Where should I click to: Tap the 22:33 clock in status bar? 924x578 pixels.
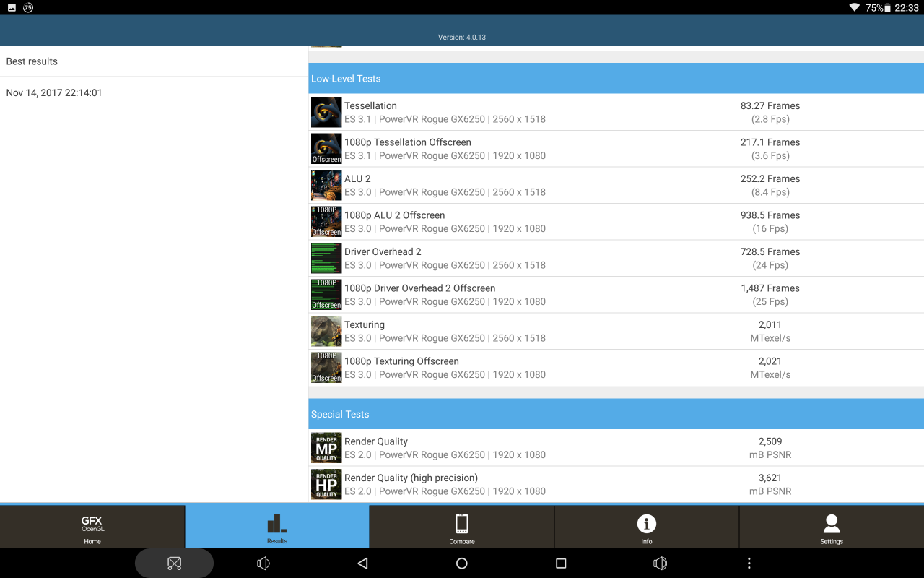(907, 7)
